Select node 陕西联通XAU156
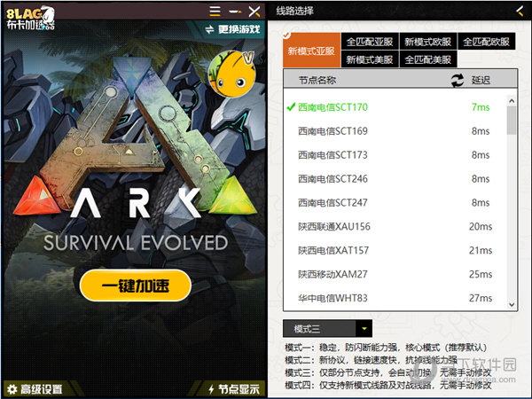The width and height of the screenshot is (532, 399). 395,226
